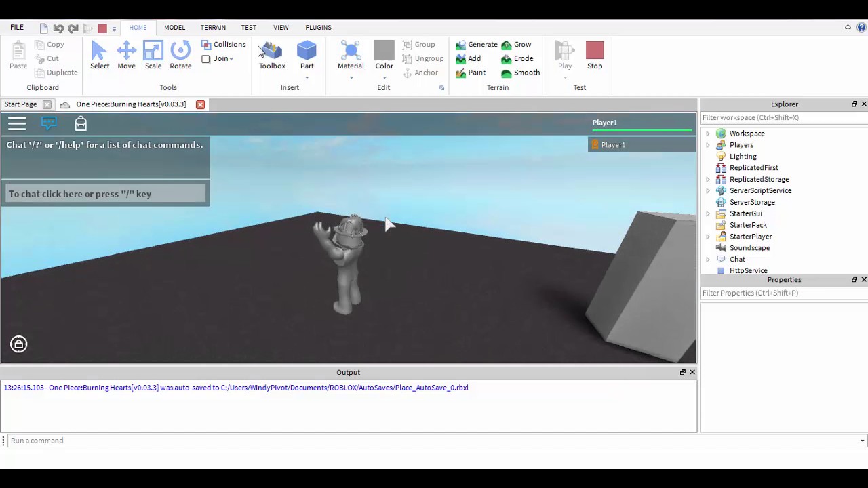868x488 pixels.
Task: Expand the ReplicatedStorage tree node
Action: coord(708,180)
